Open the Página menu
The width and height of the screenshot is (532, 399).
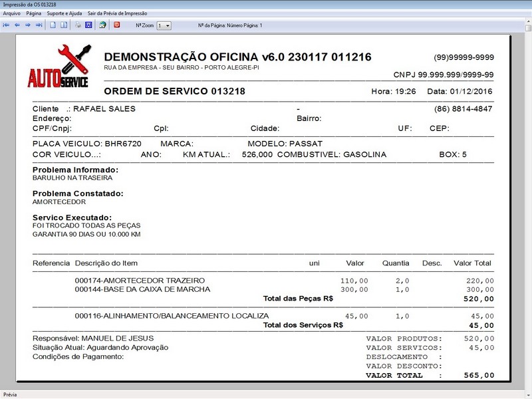click(34, 13)
